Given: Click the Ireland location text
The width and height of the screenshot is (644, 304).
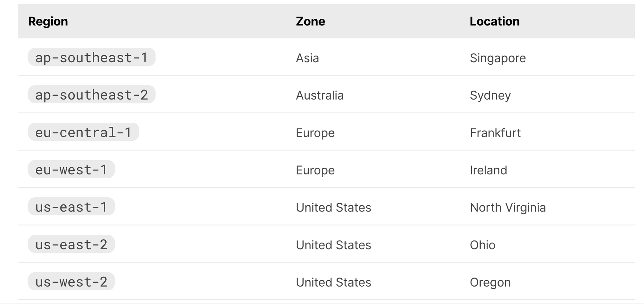Looking at the screenshot, I should pyautogui.click(x=488, y=170).
